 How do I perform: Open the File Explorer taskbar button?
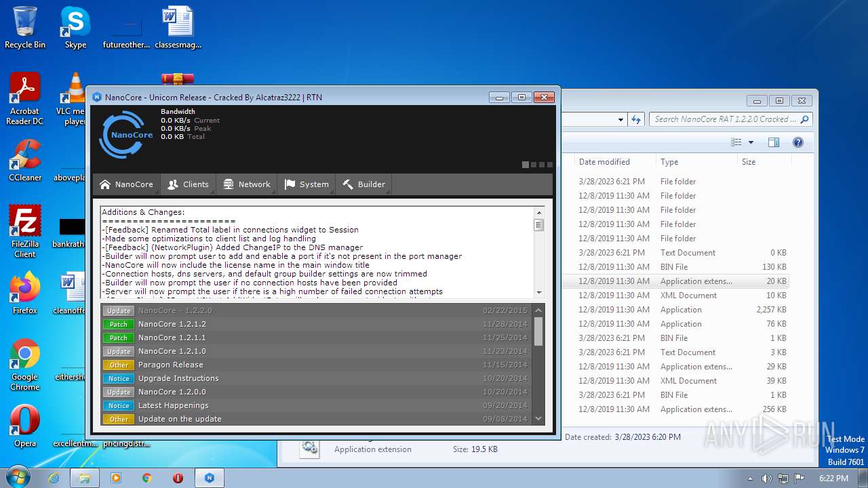[x=85, y=478]
